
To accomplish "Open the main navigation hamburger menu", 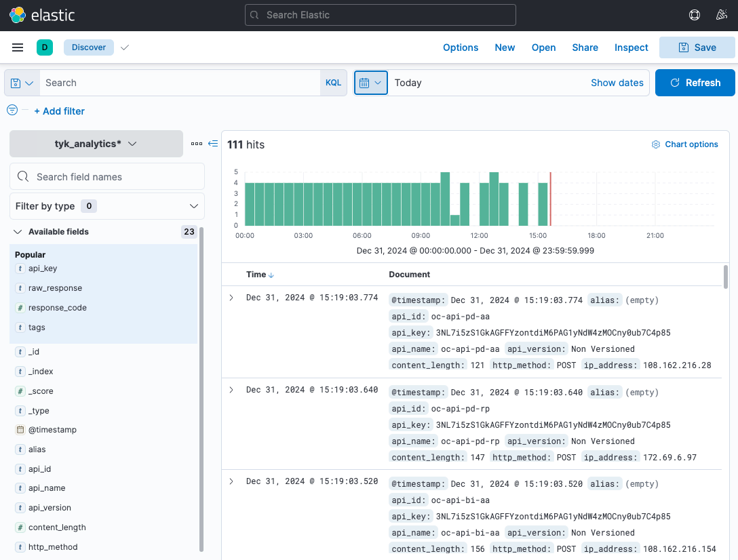I will point(18,47).
